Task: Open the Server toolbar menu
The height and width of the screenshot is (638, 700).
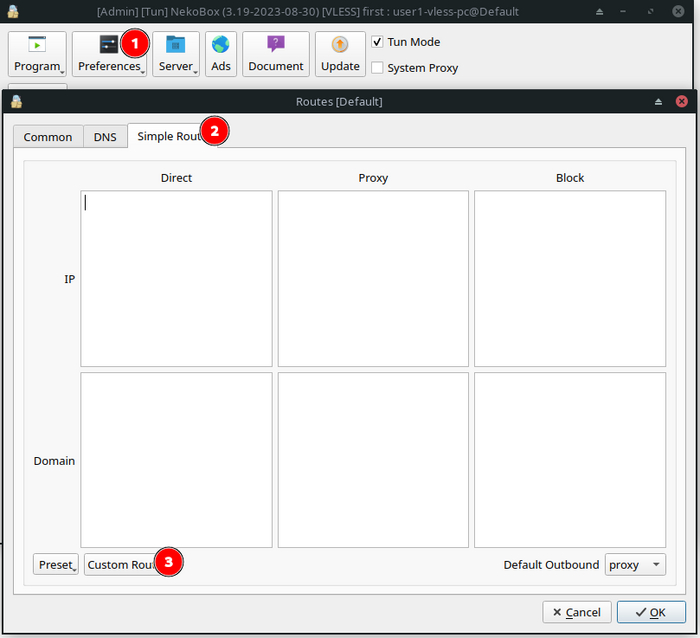Action: pos(176,54)
